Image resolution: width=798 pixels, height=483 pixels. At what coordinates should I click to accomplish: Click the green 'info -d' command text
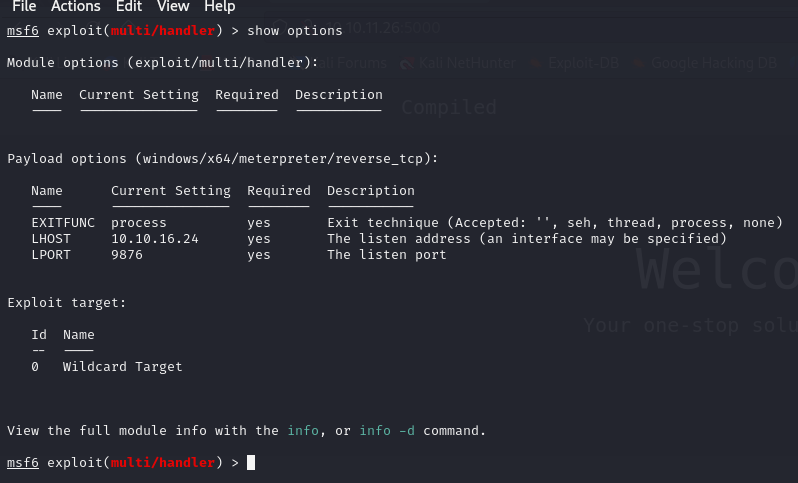(387, 431)
